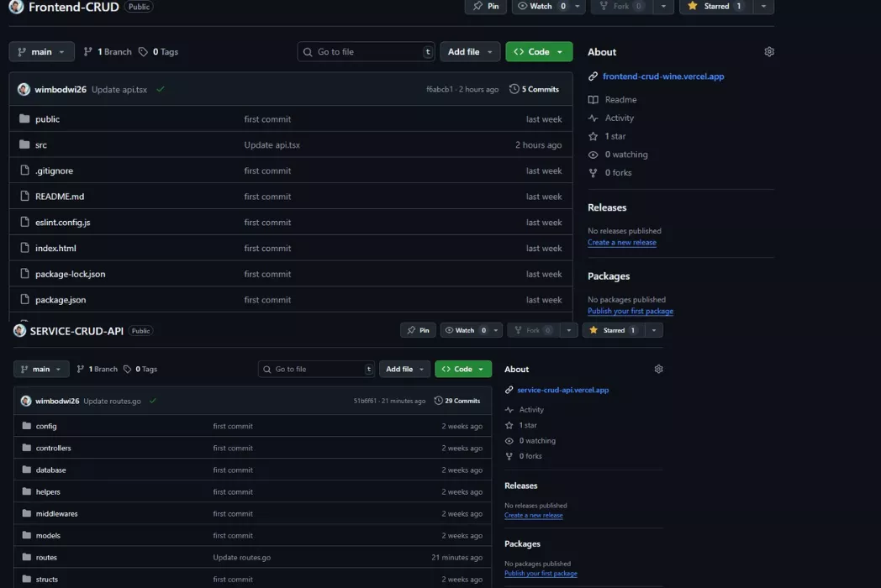Open the 0 forks link in SERVICE-CRUD-API
Screen dimensions: 881x588
[x=530, y=456]
